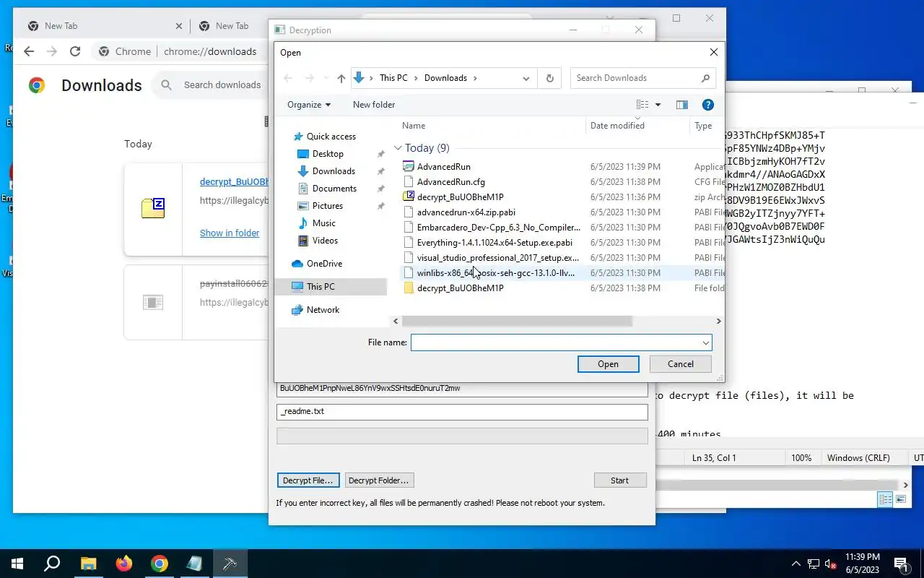Click the Downloads segment in address path
The height and width of the screenshot is (578, 924).
click(x=445, y=78)
